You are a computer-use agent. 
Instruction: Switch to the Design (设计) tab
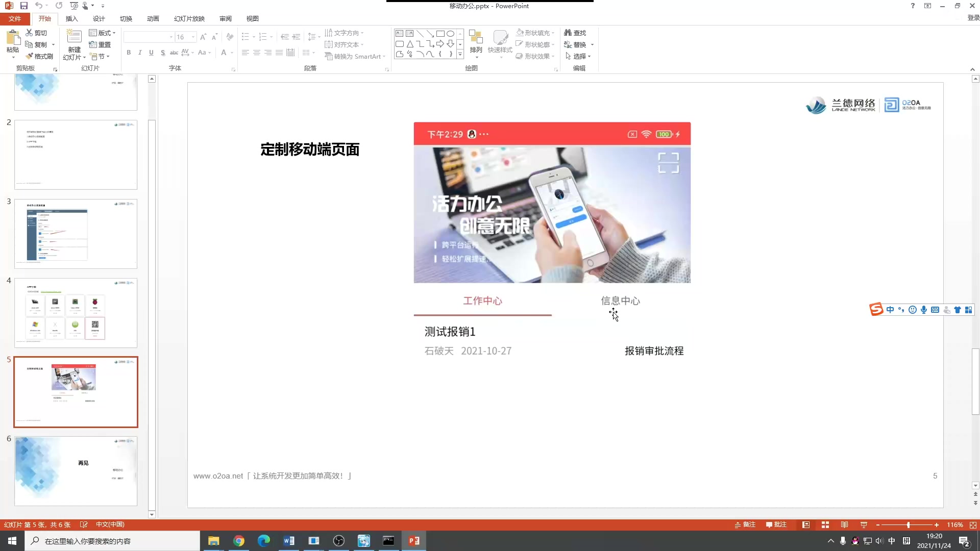99,18
